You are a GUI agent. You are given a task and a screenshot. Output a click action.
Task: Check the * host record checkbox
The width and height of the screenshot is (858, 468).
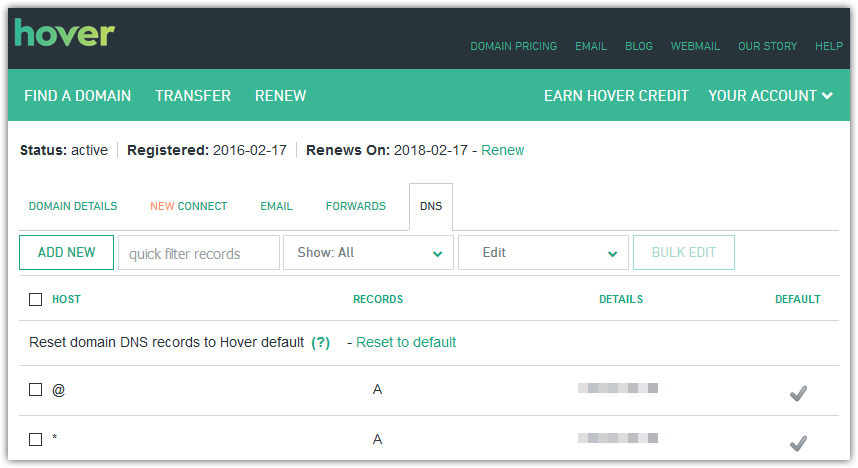(36, 439)
